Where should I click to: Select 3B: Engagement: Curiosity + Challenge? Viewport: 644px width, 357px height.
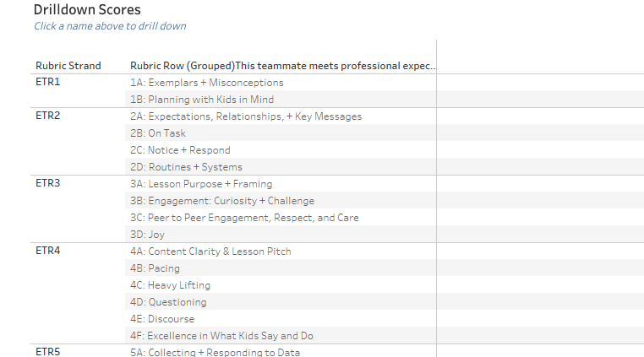(x=222, y=201)
